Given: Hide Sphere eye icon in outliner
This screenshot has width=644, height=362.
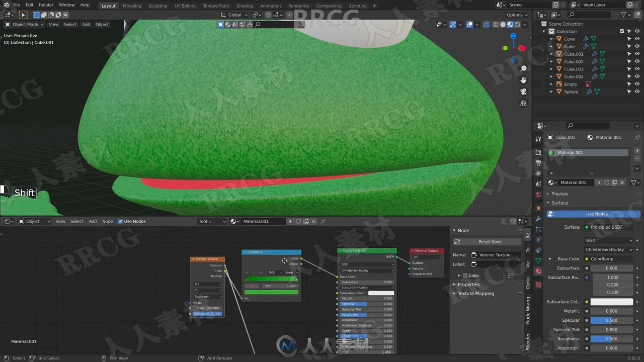Looking at the screenshot, I should pos(637,92).
